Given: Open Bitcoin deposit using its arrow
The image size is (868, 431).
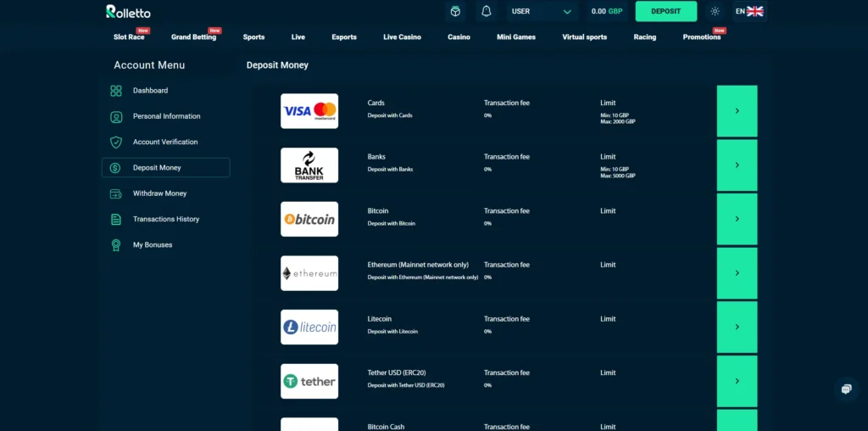Looking at the screenshot, I should [x=737, y=219].
